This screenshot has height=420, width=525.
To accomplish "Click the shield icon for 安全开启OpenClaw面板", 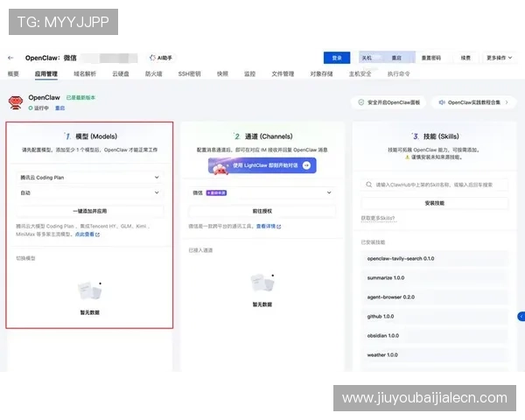I will (x=360, y=102).
